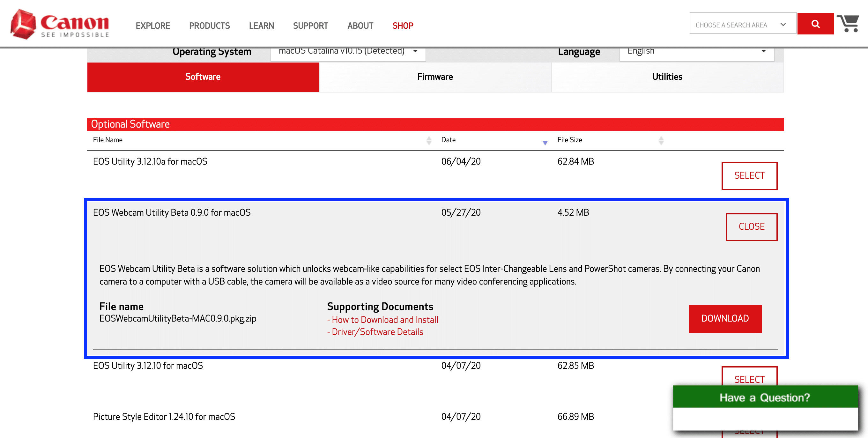868x438 pixels.
Task: Click EOS Utility 3.12.10a for macOS title
Action: pos(150,161)
